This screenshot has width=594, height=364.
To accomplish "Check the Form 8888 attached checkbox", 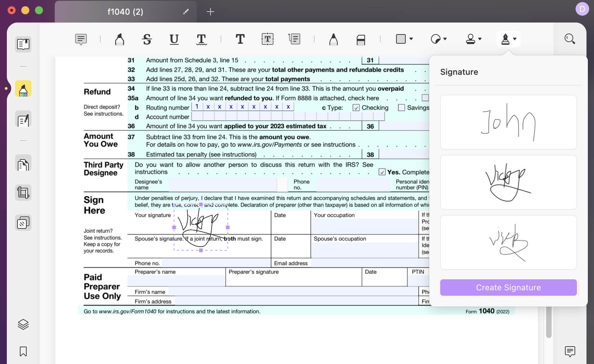I will point(425,98).
